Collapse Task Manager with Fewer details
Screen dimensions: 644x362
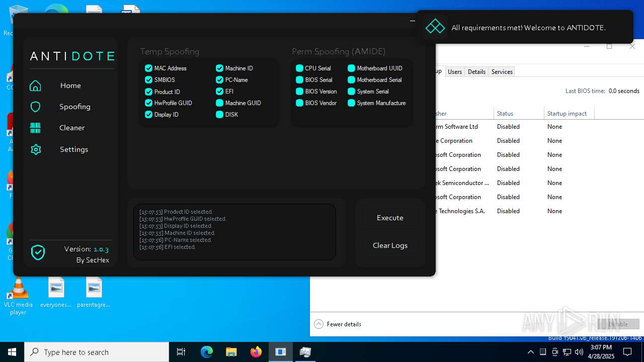pyautogui.click(x=338, y=324)
